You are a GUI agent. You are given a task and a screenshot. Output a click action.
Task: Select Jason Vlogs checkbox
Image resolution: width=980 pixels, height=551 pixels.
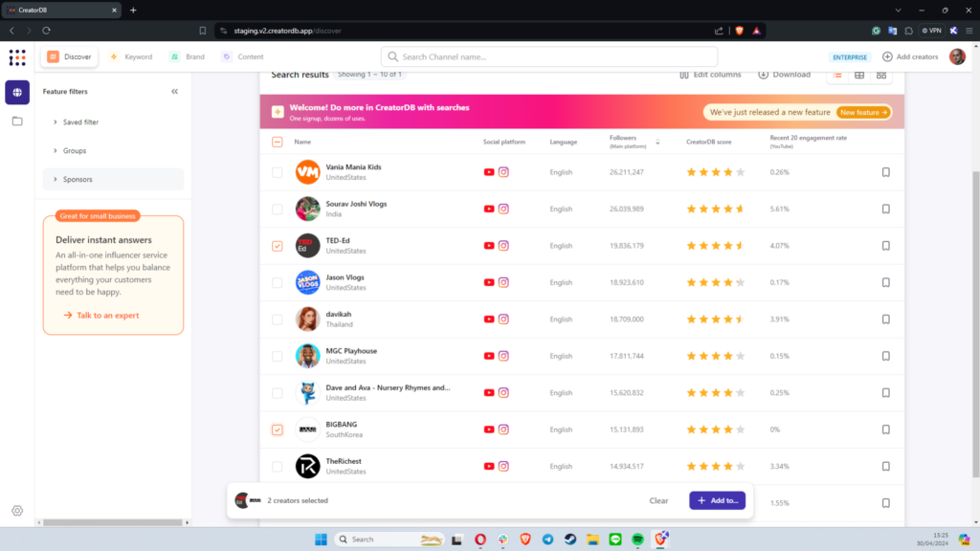277,283
